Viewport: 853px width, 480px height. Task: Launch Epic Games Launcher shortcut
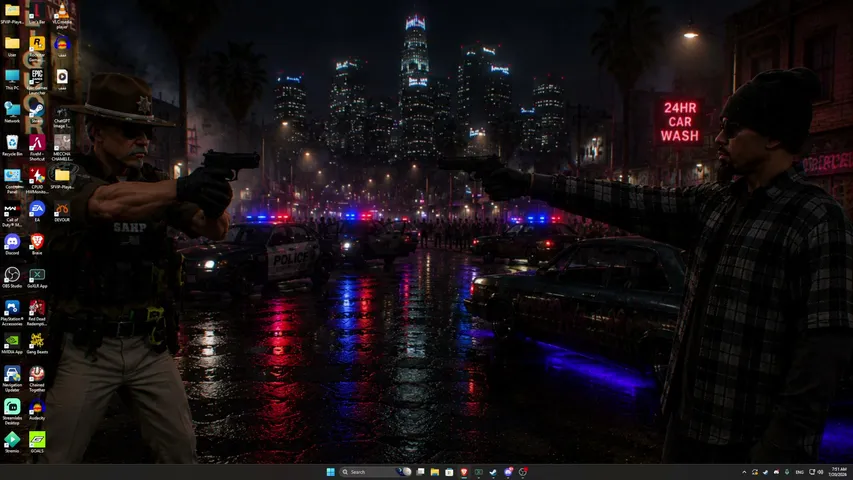[37, 81]
